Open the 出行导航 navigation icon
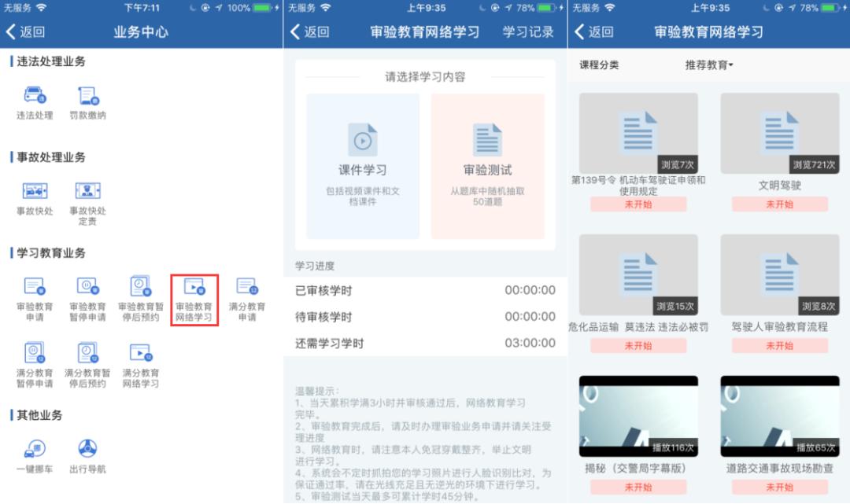The image size is (850, 504). [87, 447]
